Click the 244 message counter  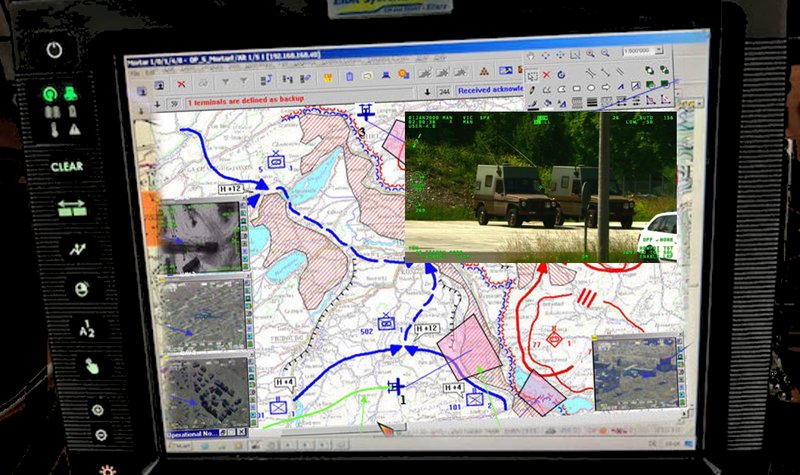(x=444, y=92)
